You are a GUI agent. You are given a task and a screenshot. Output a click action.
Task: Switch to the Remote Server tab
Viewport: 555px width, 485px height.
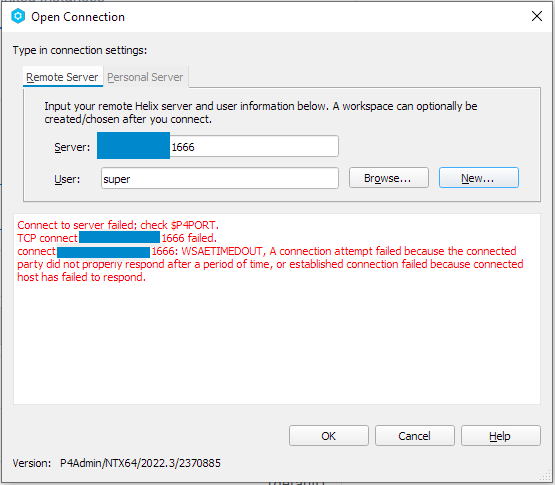tap(63, 77)
